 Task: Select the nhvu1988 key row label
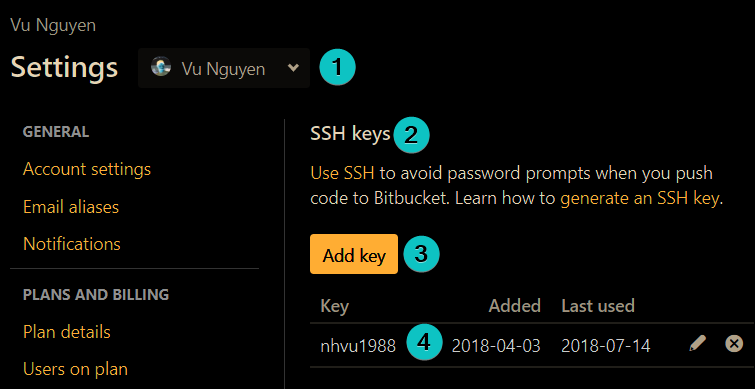coord(358,346)
